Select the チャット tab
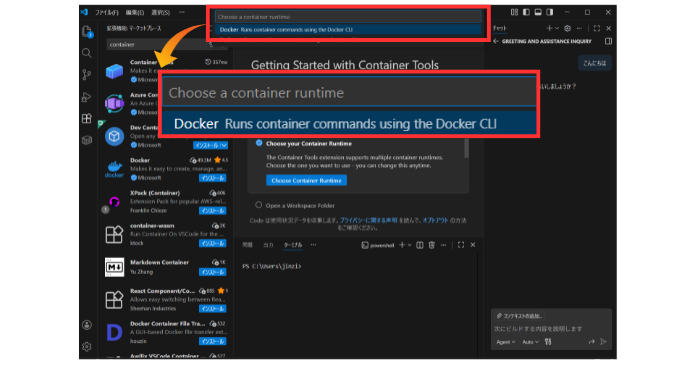Screen dimensions: 698x365 [499, 28]
